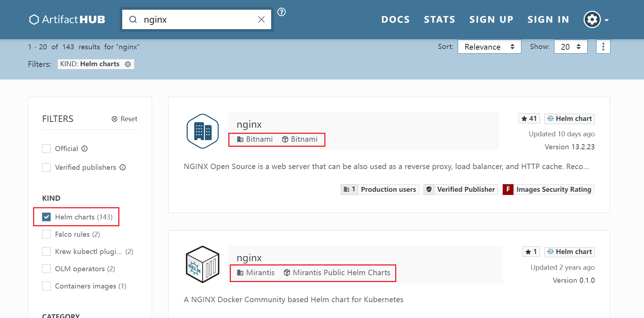Open the Mirantis nginx package logo
This screenshot has width=644, height=318.
(203, 264)
